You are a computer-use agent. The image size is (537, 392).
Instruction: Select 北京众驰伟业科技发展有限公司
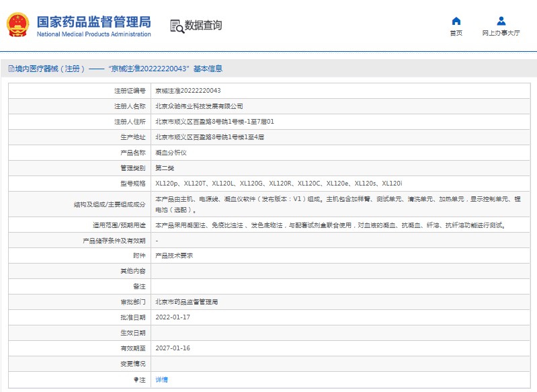coord(199,106)
